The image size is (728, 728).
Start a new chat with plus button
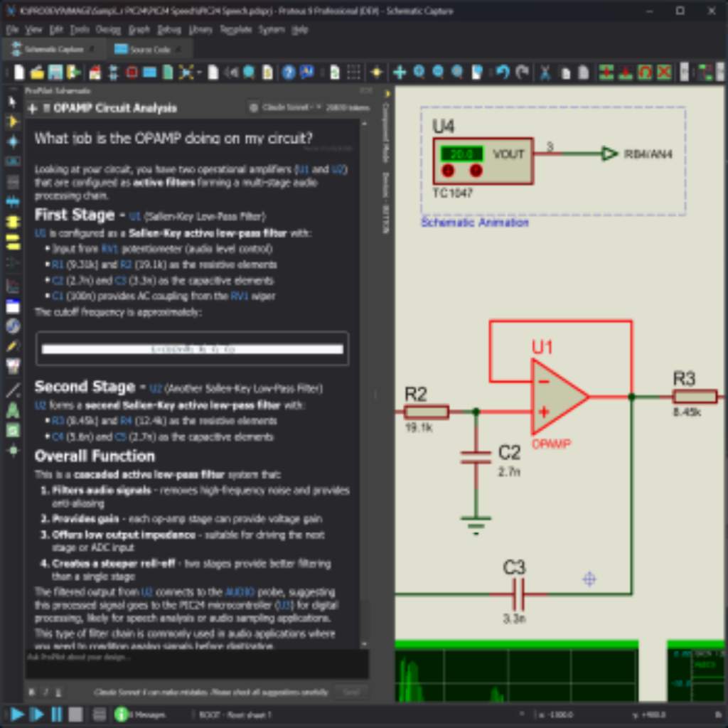click(32, 108)
